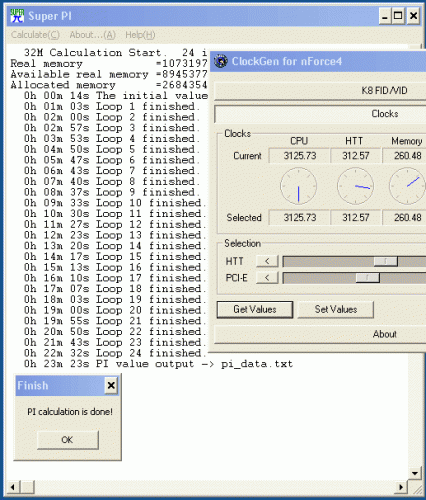The image size is (426, 500).
Task: Click the Super PI title bar icon
Action: 17,16
